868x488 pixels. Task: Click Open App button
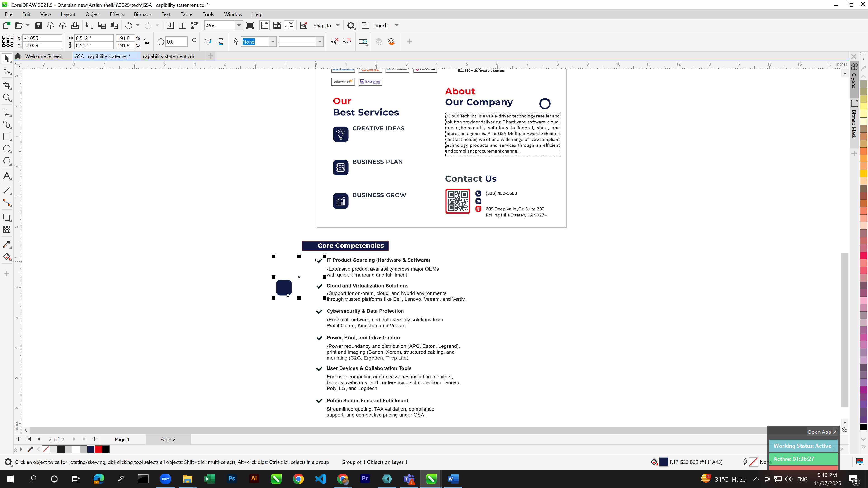[821, 432]
